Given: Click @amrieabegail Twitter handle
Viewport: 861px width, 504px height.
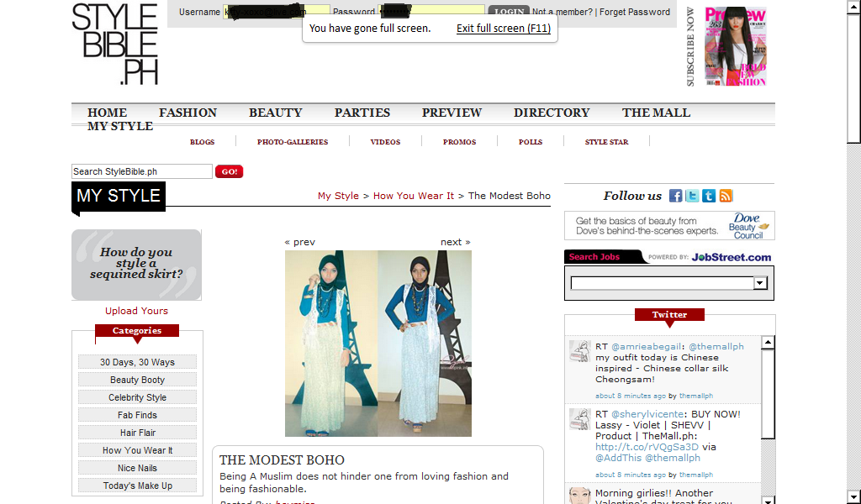Looking at the screenshot, I should pyautogui.click(x=647, y=347).
